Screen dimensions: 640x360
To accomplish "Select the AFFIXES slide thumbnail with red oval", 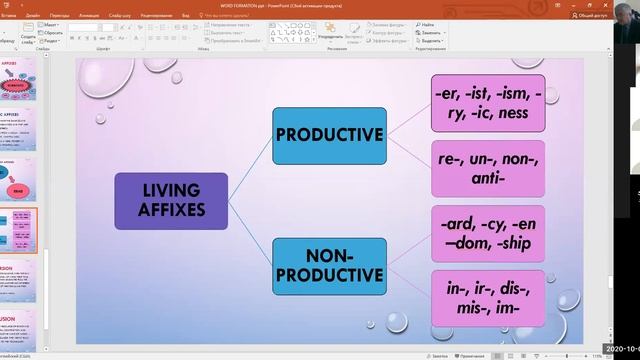I will click(18, 79).
